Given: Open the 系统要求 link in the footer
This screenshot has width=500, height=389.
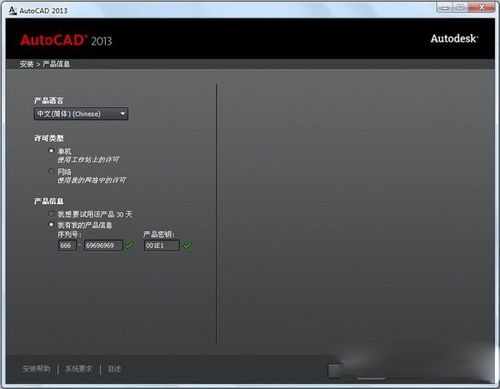Looking at the screenshot, I should pos(79,369).
